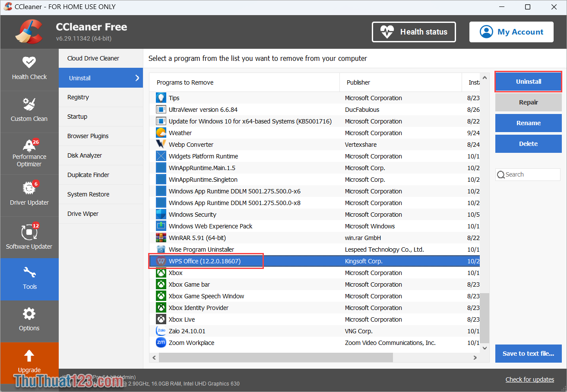Click vertical scrollbar up arrow
The width and height of the screenshot is (567, 392).
485,78
